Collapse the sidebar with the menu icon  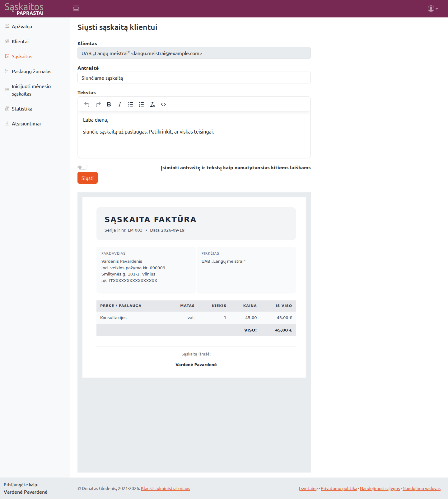tap(76, 8)
